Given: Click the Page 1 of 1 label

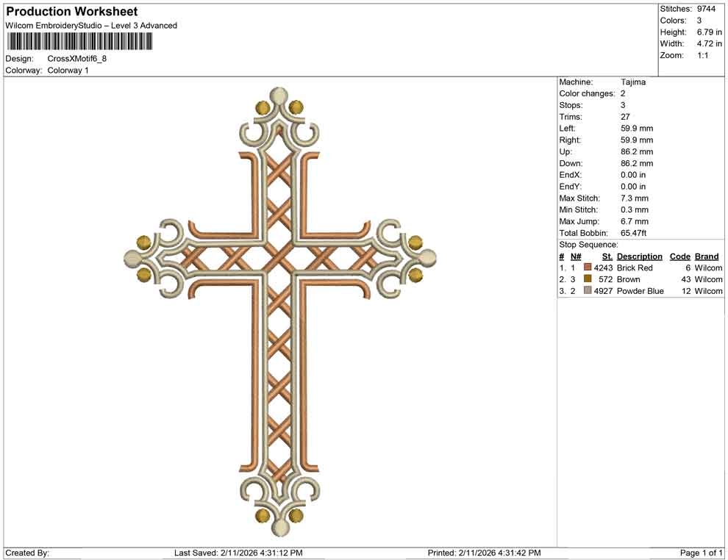Looking at the screenshot, I should (699, 552).
